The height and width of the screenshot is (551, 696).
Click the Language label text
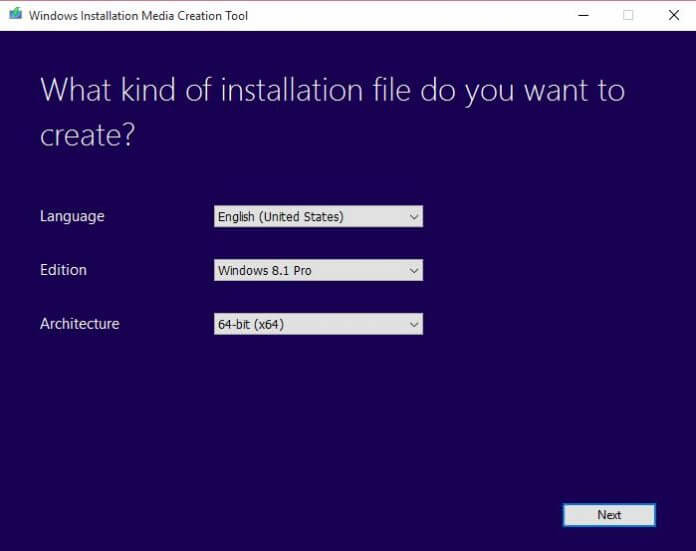click(72, 216)
